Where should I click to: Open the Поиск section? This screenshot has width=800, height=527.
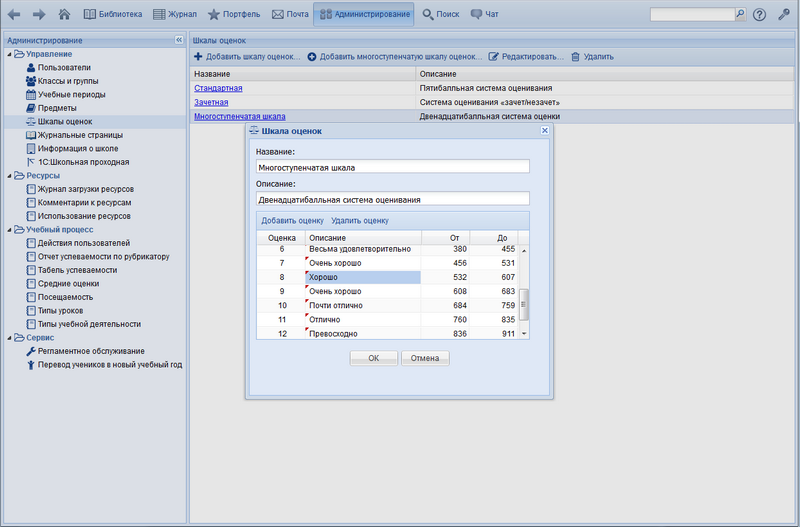pyautogui.click(x=441, y=14)
